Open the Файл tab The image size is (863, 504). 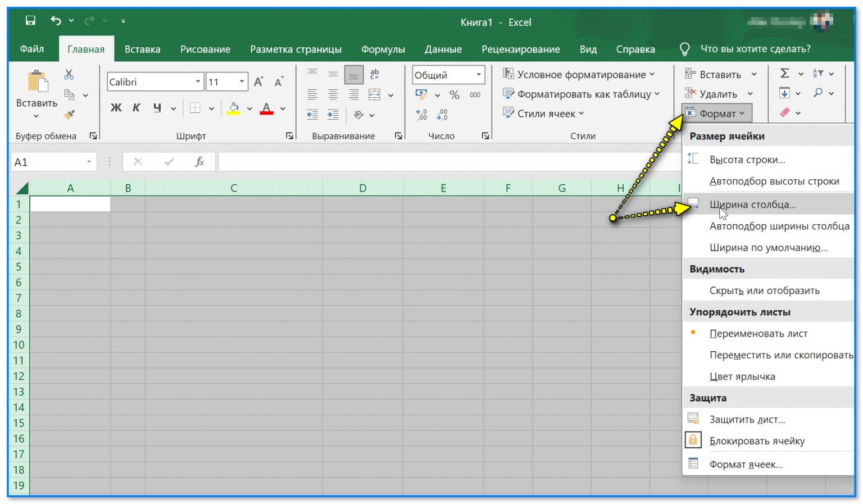pos(32,49)
